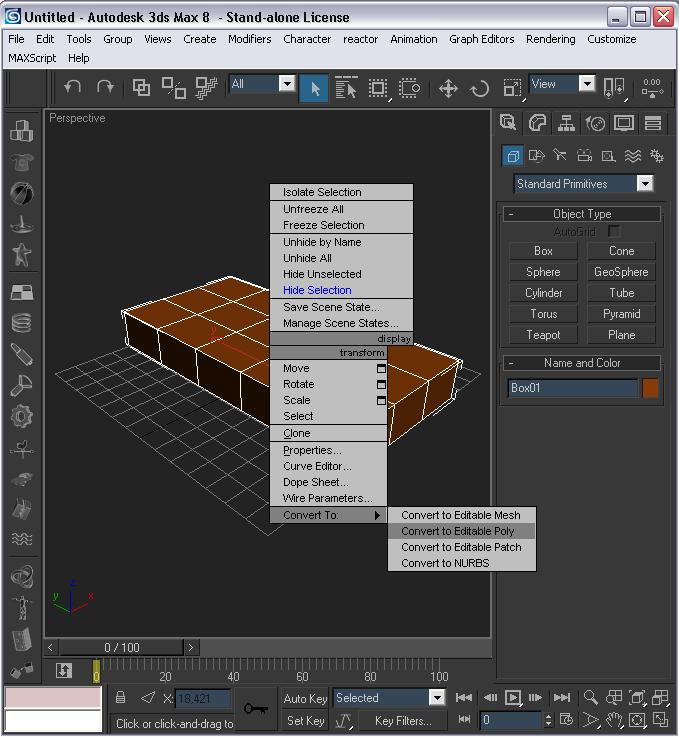Click the time slider 0 / 100 handle
This screenshot has height=737, width=679.
tap(121, 647)
